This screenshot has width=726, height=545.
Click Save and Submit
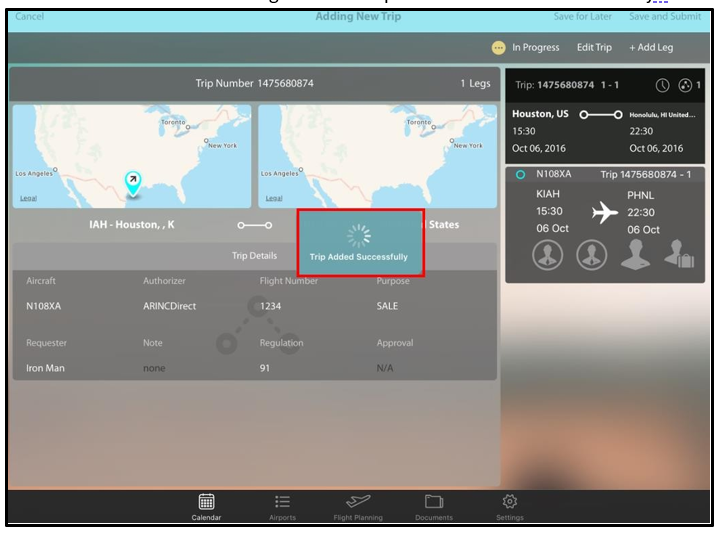pyautogui.click(x=665, y=16)
